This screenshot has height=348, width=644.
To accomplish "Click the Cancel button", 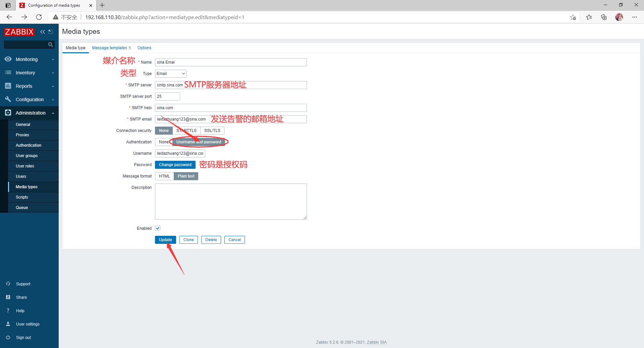I will 234,240.
